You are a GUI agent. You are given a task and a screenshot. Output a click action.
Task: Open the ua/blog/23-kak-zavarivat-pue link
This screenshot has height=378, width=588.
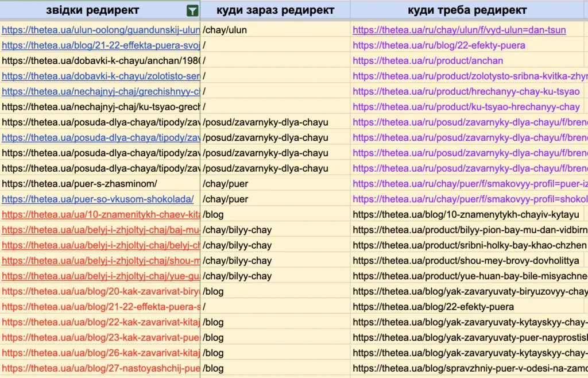point(101,338)
